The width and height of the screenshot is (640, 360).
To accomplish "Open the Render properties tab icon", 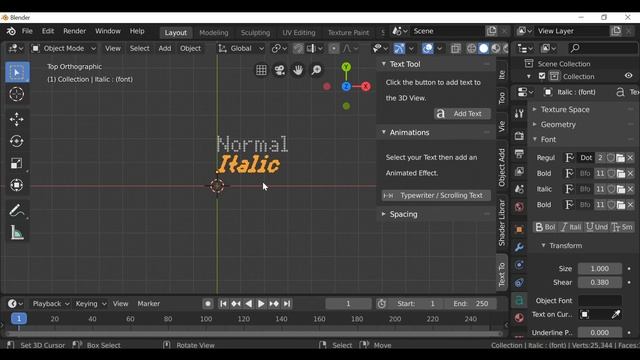I will pos(519,136).
